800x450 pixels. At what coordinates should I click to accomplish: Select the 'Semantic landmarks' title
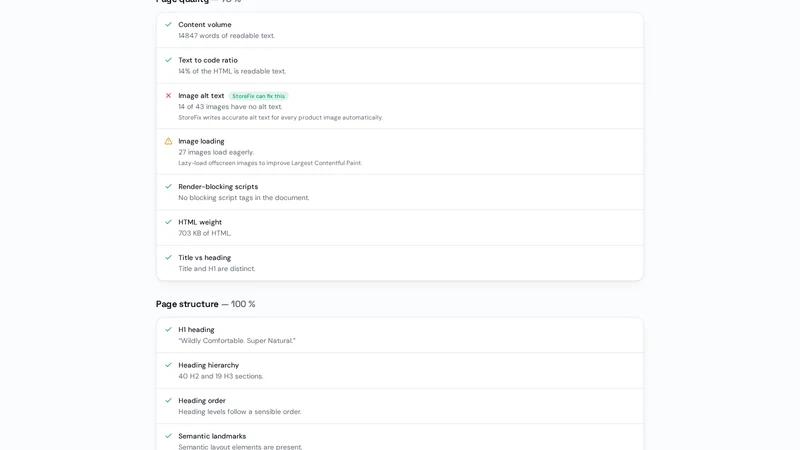pos(212,436)
